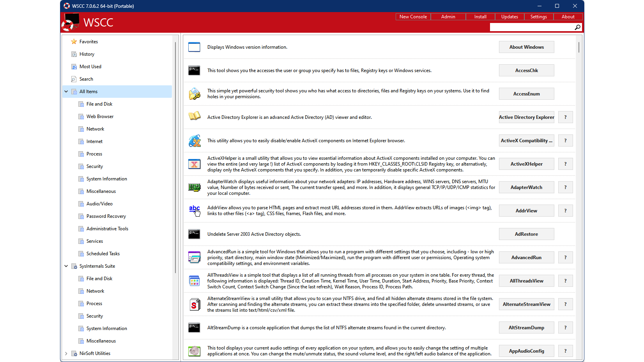Click the AlternateStreamView icon
Viewport: 644px width, 362px height.
(194, 304)
